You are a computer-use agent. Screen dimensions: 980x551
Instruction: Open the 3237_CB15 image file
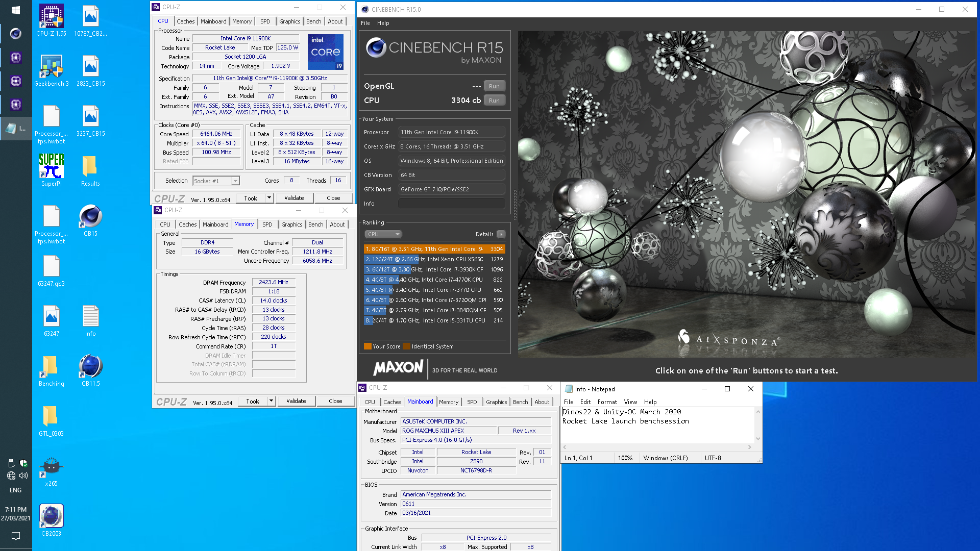(90, 120)
